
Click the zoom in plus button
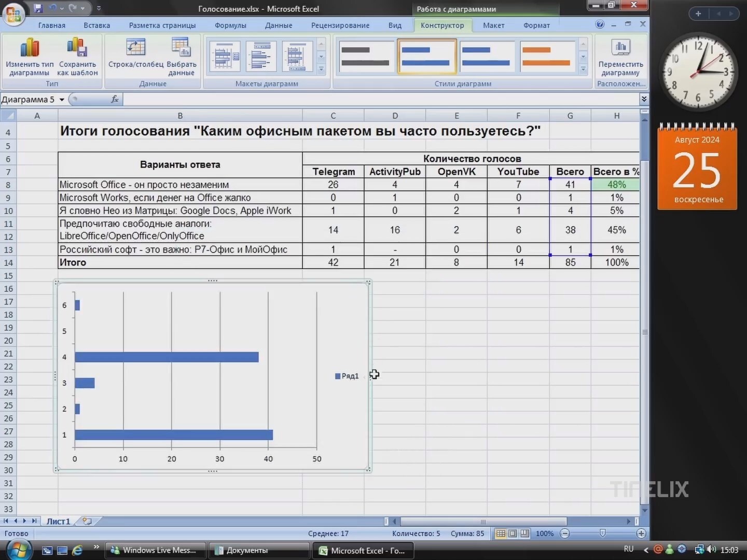coord(641,534)
